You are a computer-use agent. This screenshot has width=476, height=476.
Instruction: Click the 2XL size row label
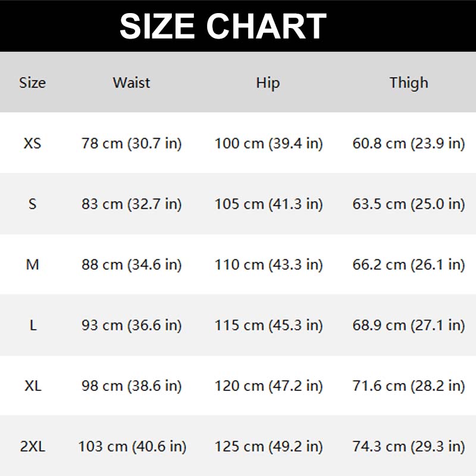click(x=33, y=446)
